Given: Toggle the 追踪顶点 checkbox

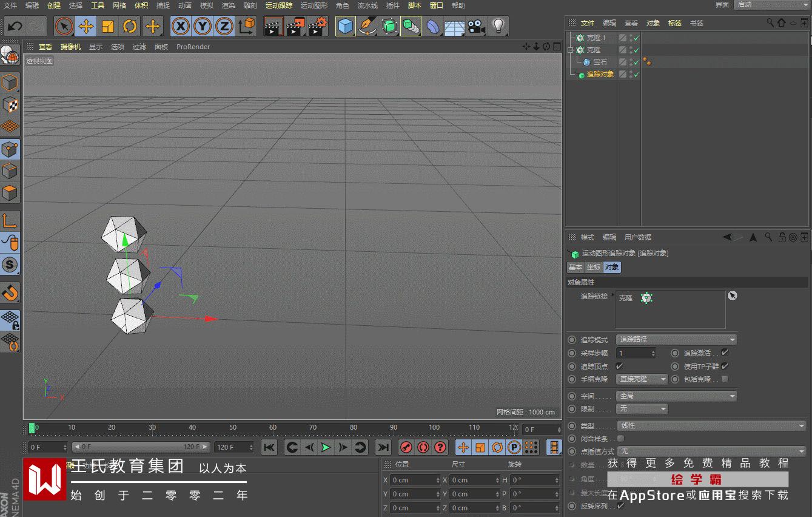Looking at the screenshot, I should click(x=619, y=366).
